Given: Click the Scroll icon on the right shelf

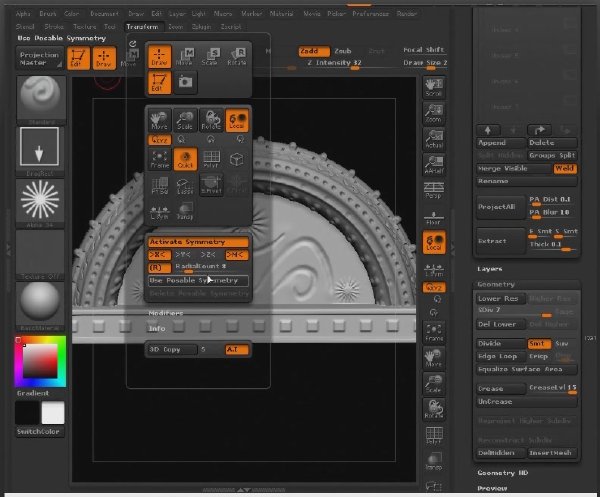Looking at the screenshot, I should 434,88.
